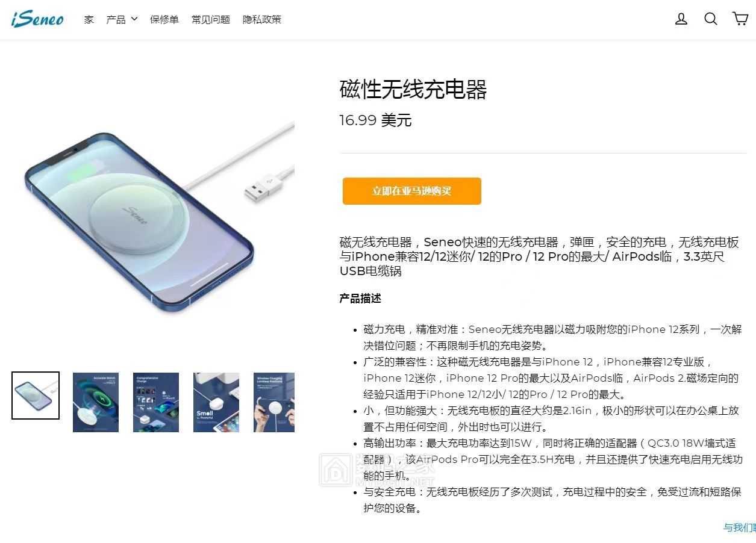
Task: Click the 磁性无线充电器 product title
Action: coord(413,90)
